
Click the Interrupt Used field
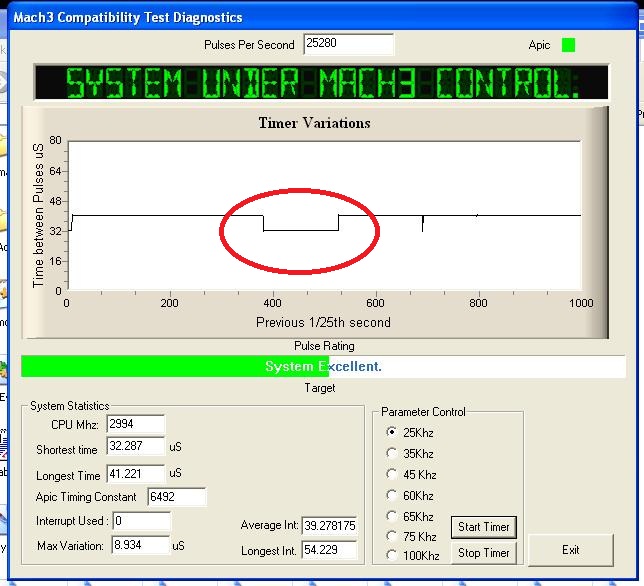(x=142, y=521)
